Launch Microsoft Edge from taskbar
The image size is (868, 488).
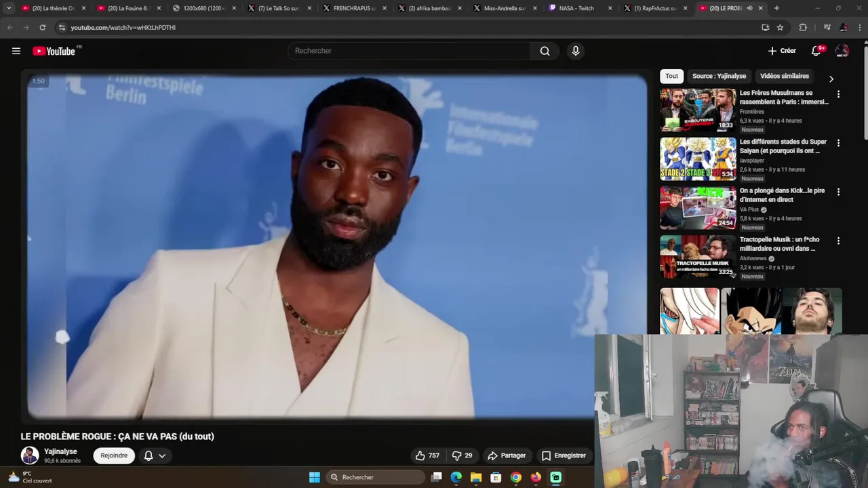(x=456, y=477)
